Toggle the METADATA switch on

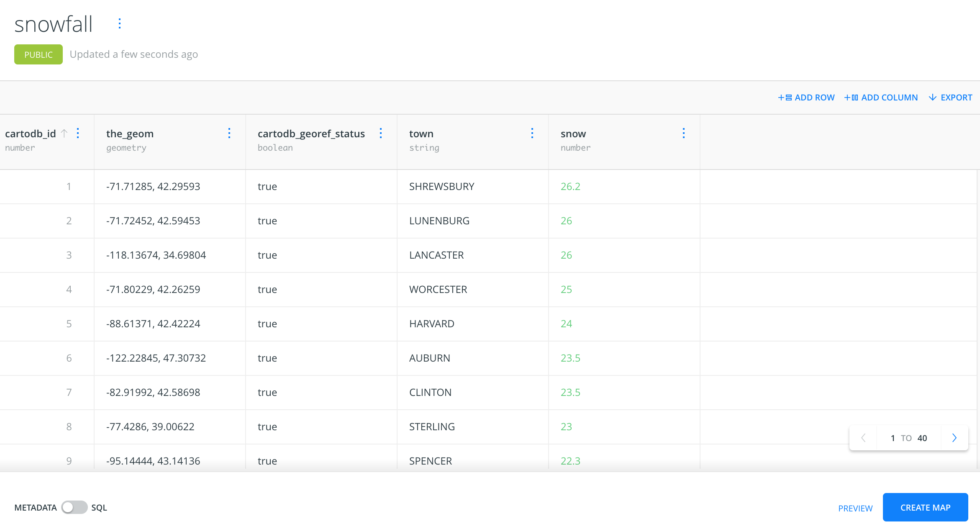(74, 508)
